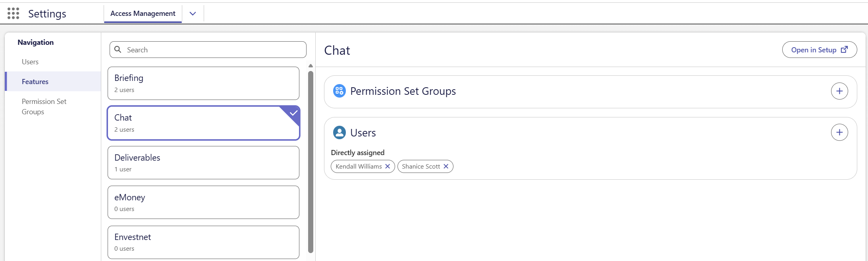Select the Briefing feature card
The width and height of the screenshot is (868, 261).
click(203, 83)
